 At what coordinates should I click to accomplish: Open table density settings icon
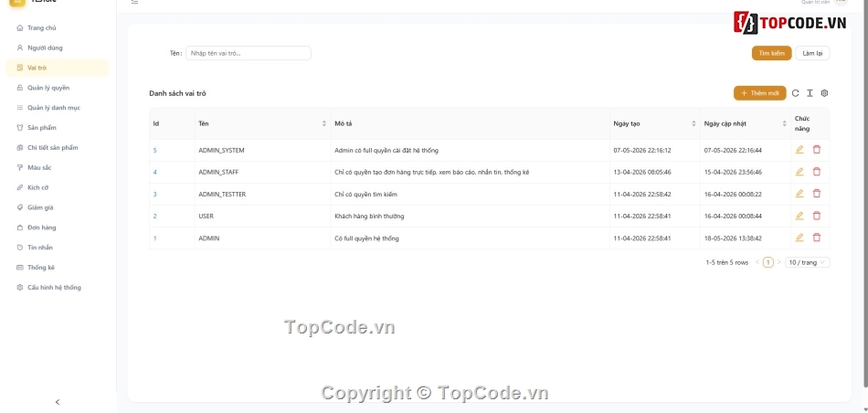[x=810, y=93]
